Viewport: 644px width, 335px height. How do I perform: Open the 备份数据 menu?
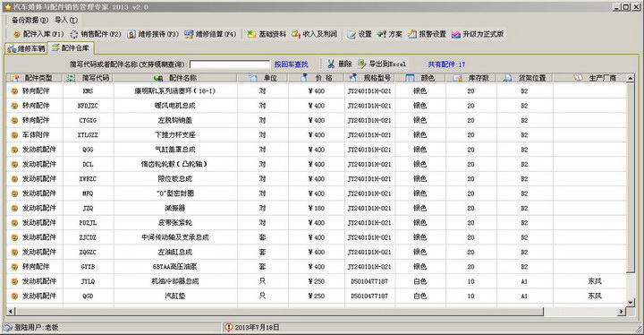click(30, 20)
